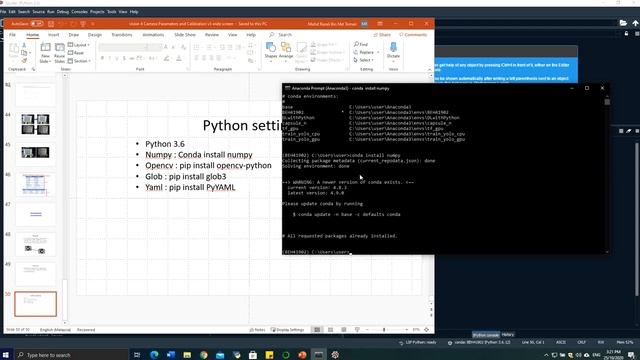Click Windows Start button
Image resolution: width=640 pixels, height=360 pixels.
coord(6,355)
